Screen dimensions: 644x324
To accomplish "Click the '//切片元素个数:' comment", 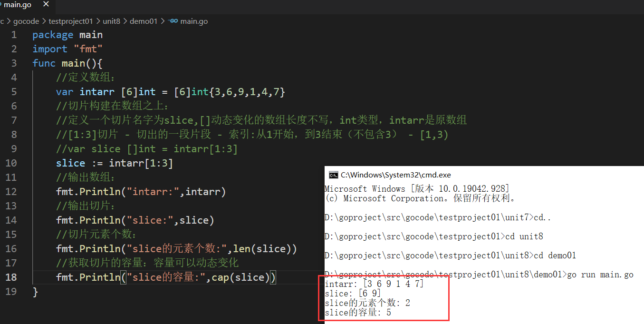I will click(97, 235).
